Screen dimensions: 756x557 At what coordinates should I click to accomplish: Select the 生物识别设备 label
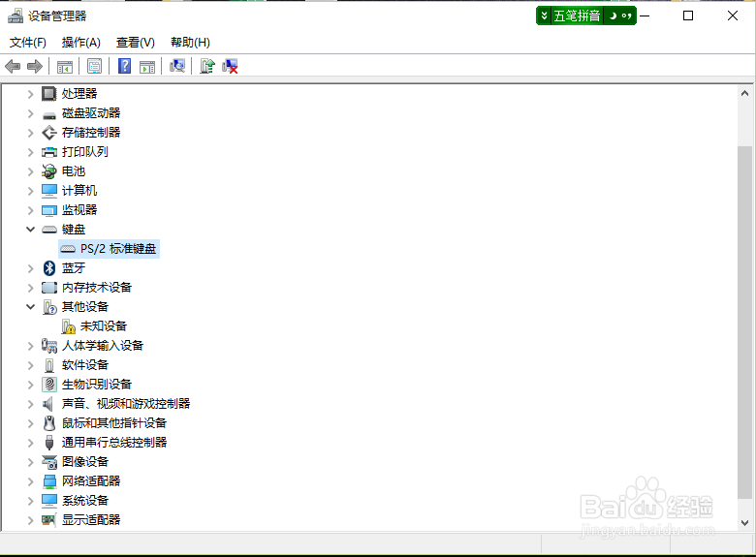coord(97,384)
